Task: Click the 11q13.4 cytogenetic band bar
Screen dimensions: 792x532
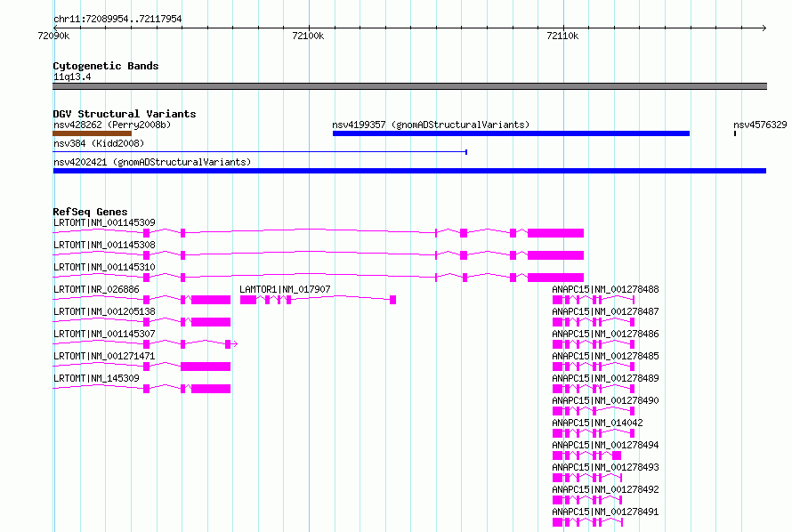Action: tap(409, 86)
